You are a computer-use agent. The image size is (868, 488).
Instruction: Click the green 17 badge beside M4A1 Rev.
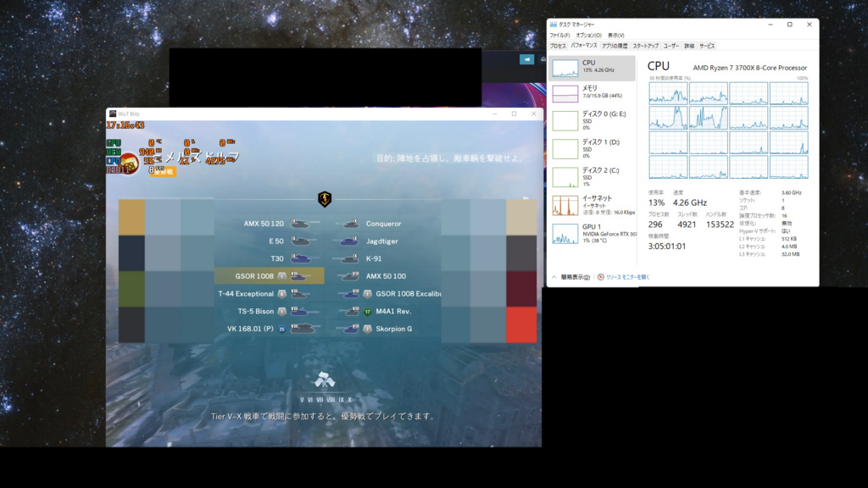click(x=367, y=312)
